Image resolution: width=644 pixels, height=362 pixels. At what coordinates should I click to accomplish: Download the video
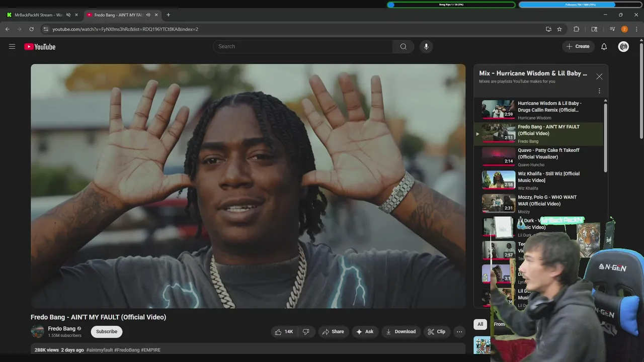[400, 332]
